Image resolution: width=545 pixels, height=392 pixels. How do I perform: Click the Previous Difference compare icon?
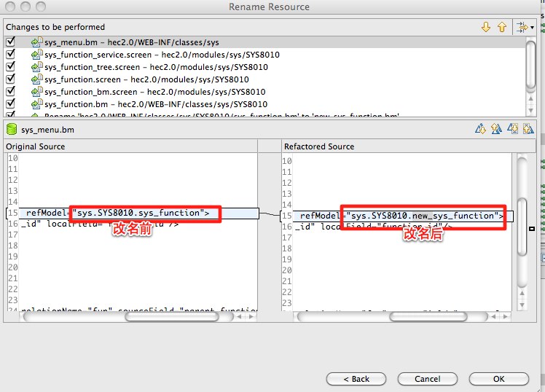tap(496, 129)
